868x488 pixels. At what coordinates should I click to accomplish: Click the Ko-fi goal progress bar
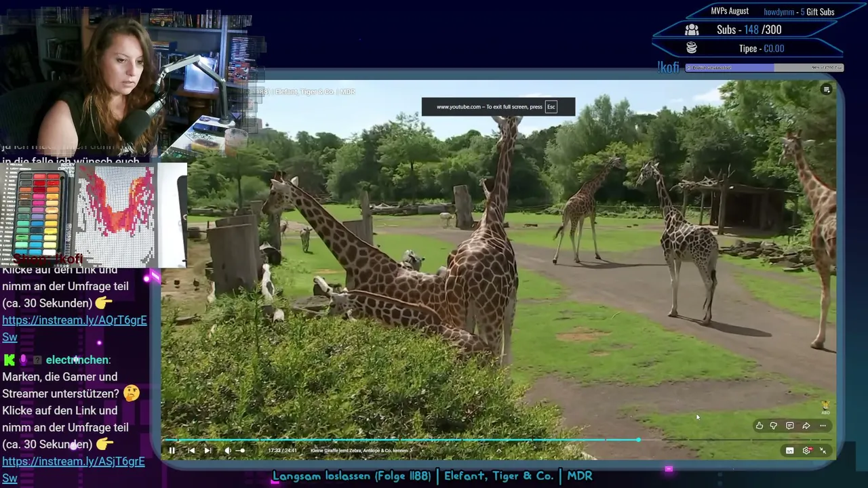coord(764,68)
